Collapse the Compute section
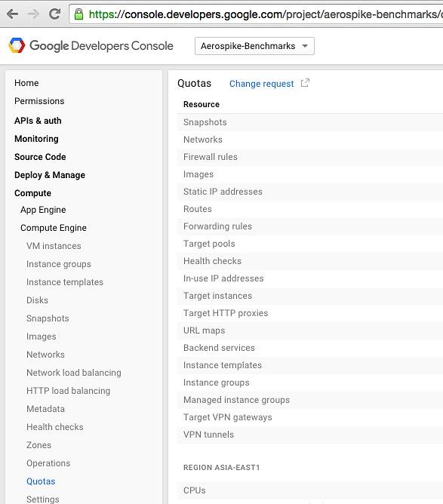Screen dimensions: 443x504 (32, 193)
